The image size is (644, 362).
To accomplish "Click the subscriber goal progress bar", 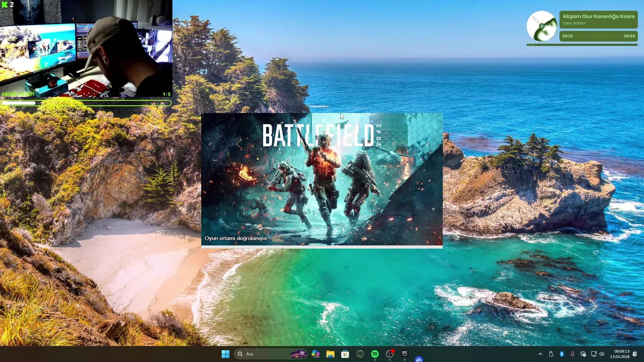I will 86,103.
